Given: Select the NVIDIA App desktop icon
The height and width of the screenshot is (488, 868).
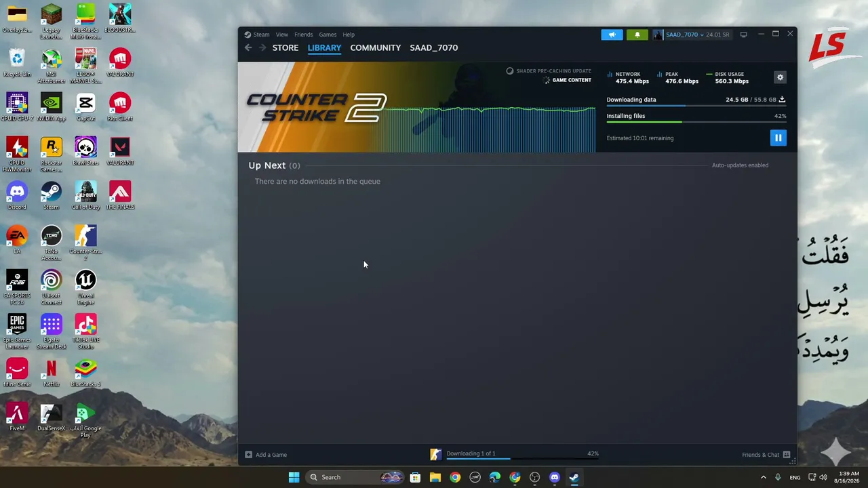Looking at the screenshot, I should point(52,108).
